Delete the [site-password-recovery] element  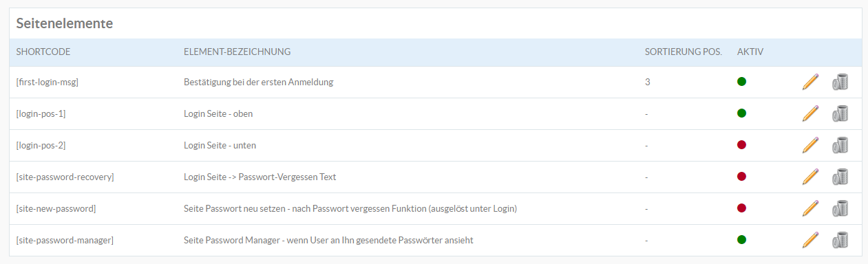point(840,177)
